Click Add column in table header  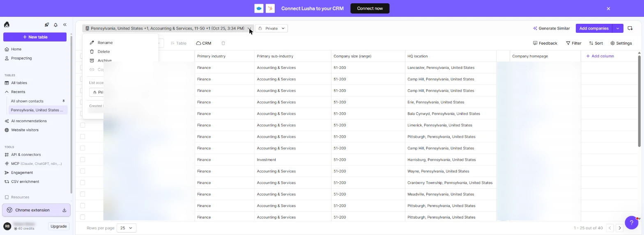(x=600, y=56)
